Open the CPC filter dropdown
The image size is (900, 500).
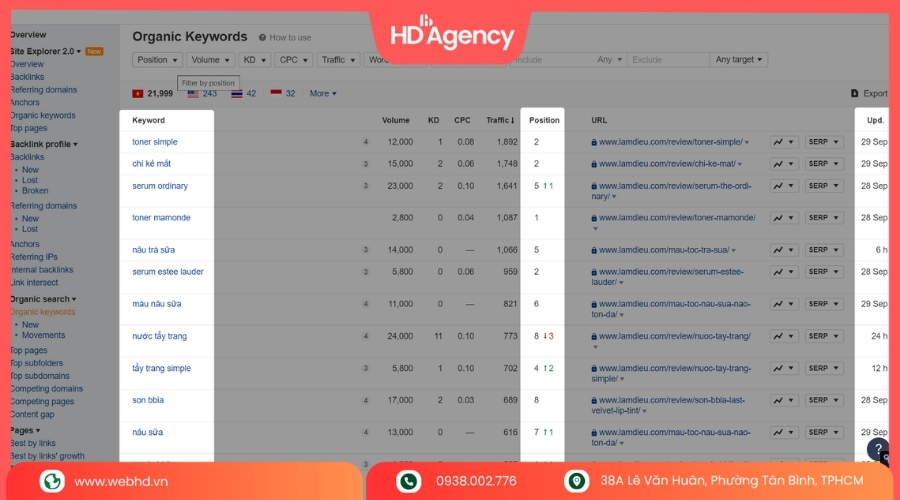click(x=293, y=60)
